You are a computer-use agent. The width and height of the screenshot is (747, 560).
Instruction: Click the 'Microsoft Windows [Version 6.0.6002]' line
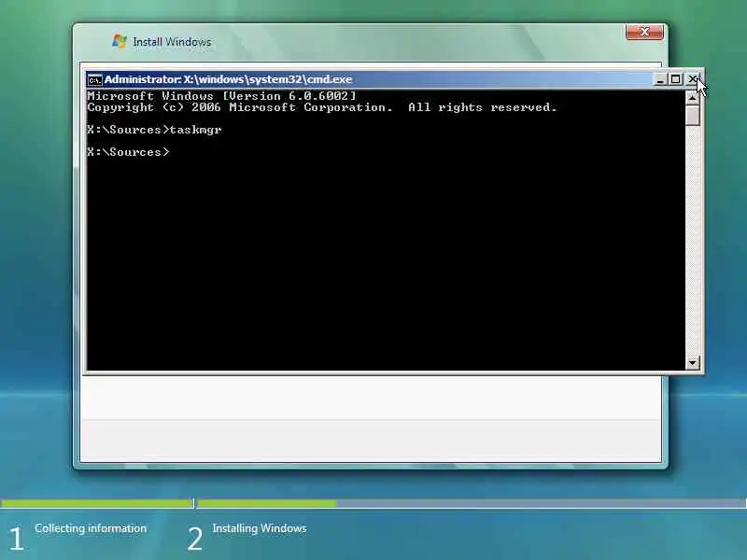point(221,96)
